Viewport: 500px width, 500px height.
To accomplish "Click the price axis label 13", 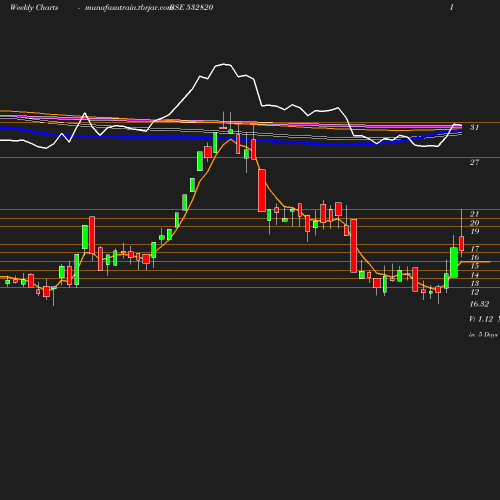I will pyautogui.click(x=475, y=283).
